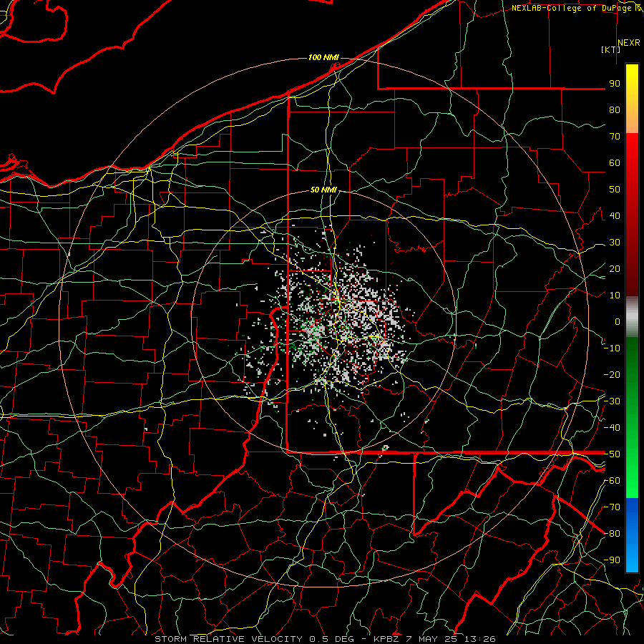Click the -30 value on velocity scale
644x644 pixels.
[x=612, y=401]
